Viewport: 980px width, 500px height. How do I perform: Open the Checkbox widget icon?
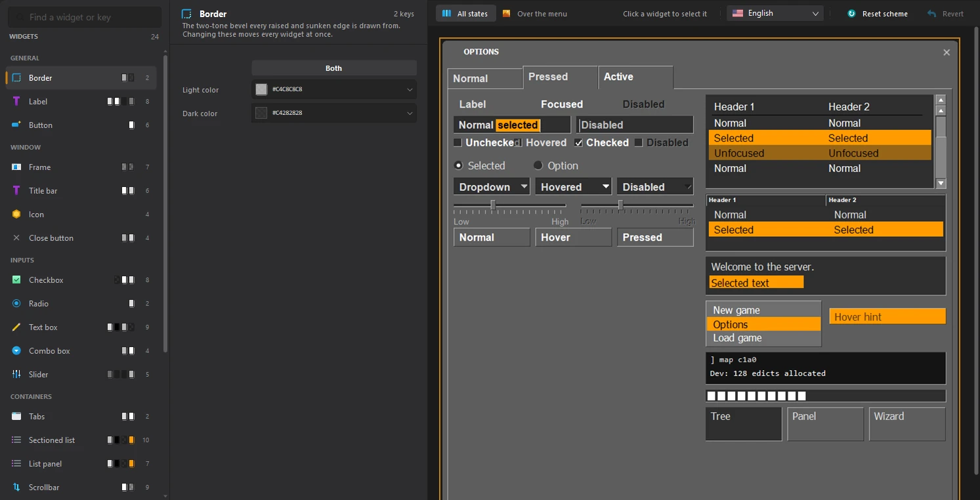click(x=16, y=280)
